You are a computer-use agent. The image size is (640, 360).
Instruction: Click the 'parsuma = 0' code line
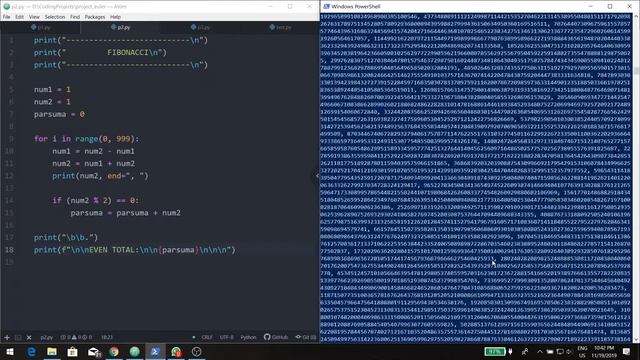(x=59, y=114)
